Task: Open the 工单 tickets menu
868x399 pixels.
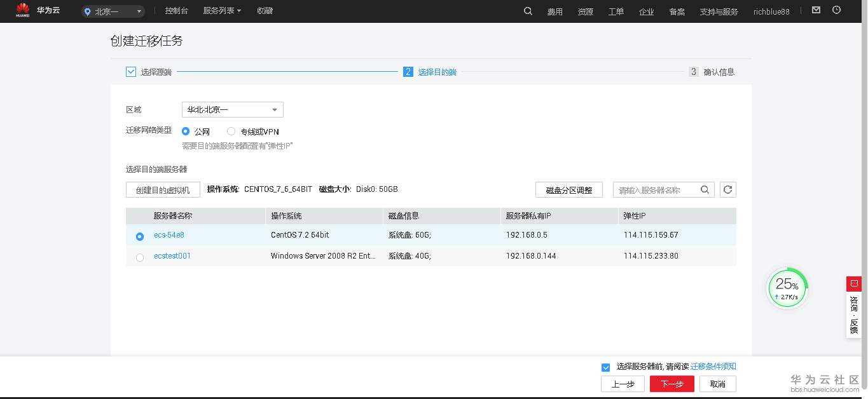Action: pos(616,11)
